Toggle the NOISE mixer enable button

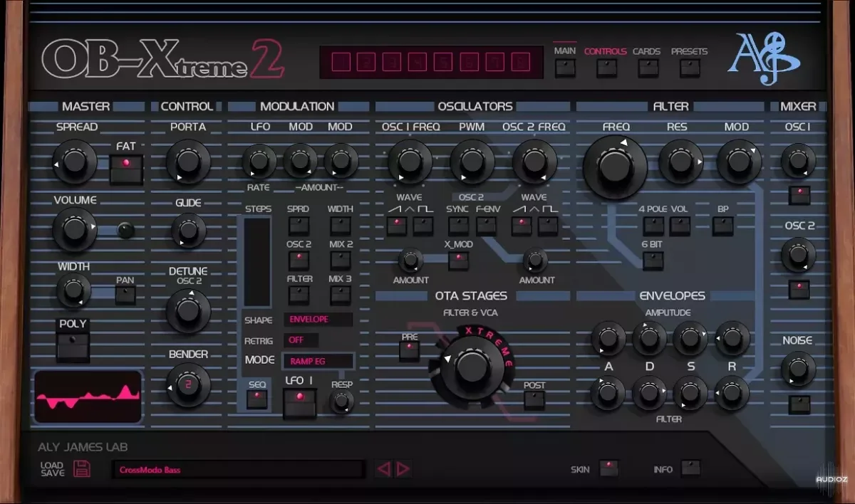click(799, 404)
